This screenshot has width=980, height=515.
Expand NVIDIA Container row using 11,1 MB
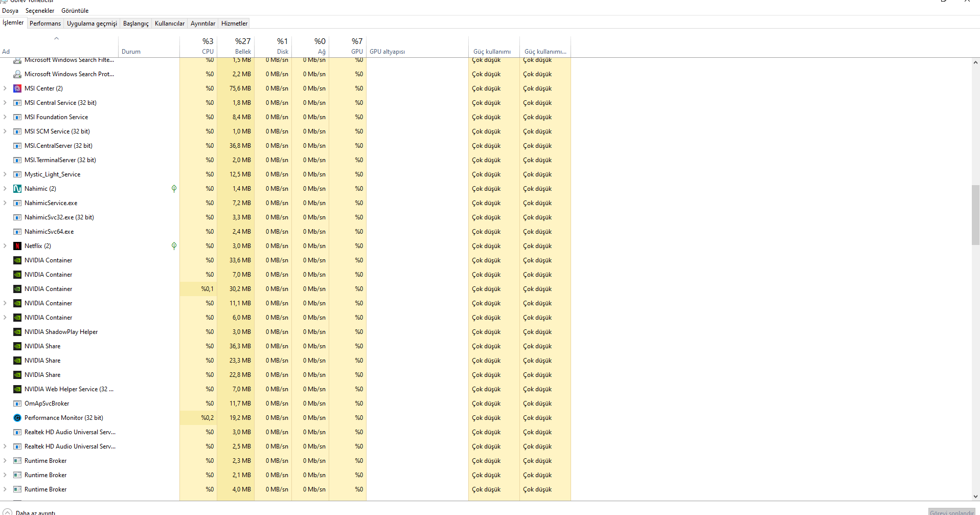tap(5, 303)
